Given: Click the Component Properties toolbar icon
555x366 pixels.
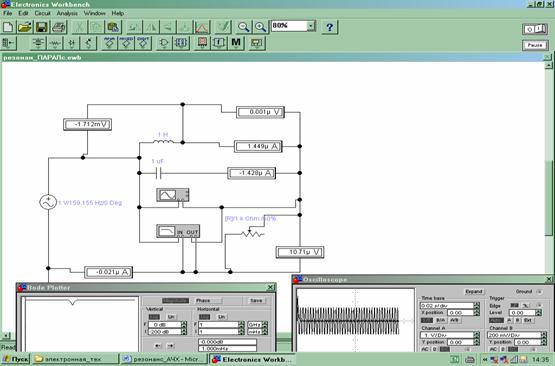Looking at the screenshot, I should click(x=223, y=27).
